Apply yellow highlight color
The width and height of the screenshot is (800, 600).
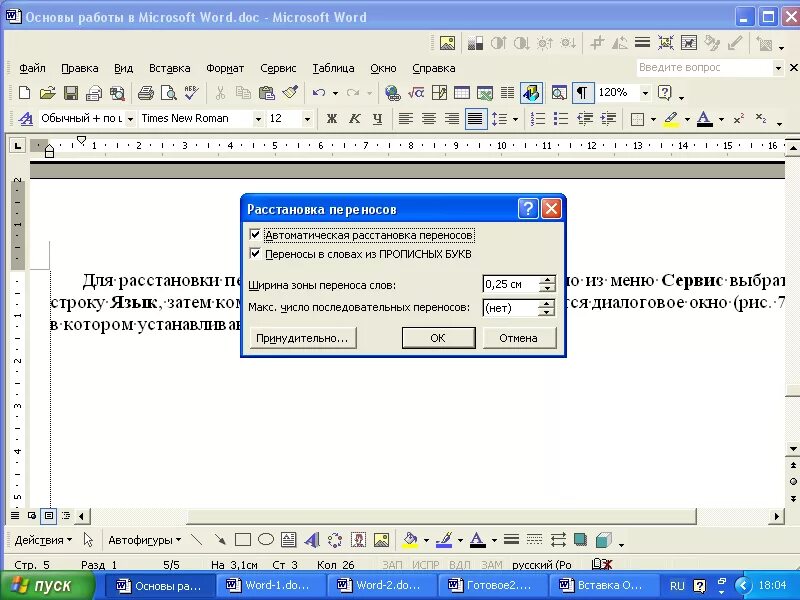(x=671, y=119)
